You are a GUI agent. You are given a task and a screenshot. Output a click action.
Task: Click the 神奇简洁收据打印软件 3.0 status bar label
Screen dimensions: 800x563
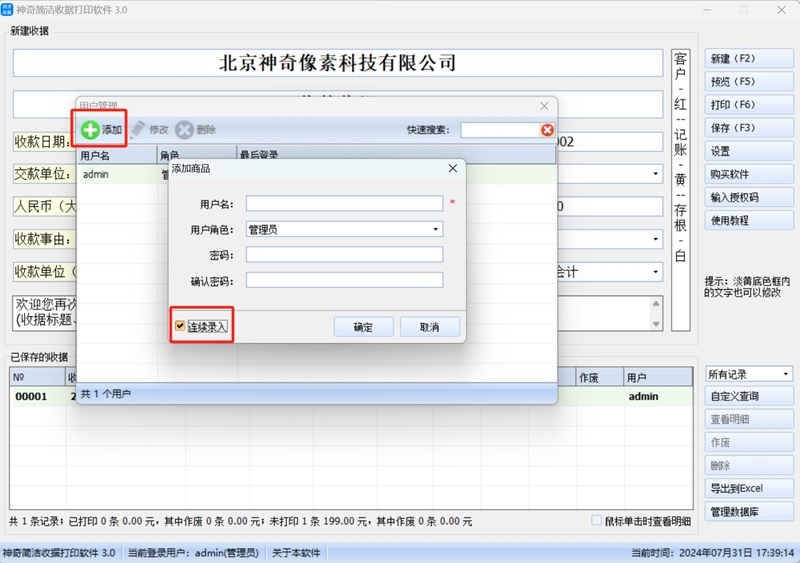coord(59,553)
